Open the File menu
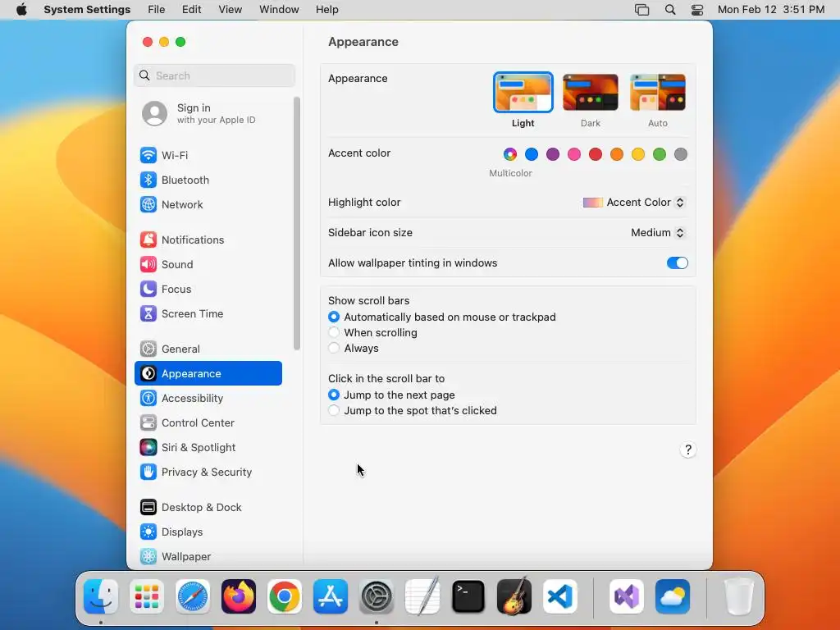Viewport: 840px width, 630px height. [157, 10]
